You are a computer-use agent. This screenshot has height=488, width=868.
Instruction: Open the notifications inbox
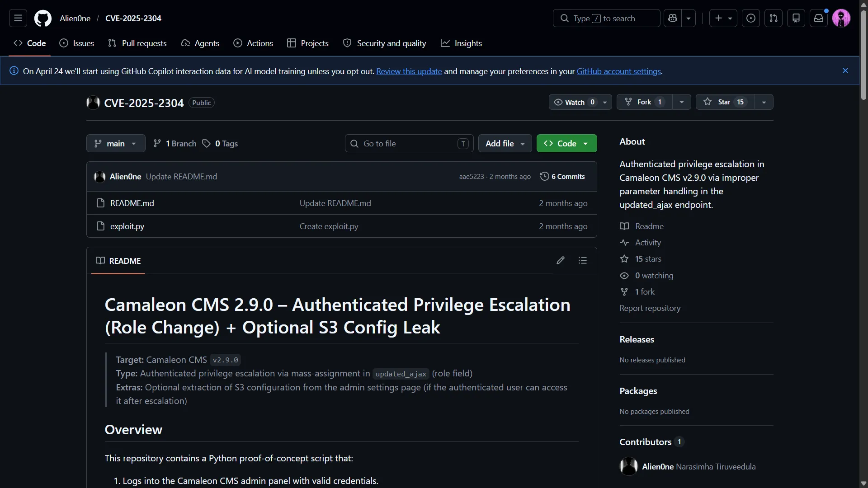pyautogui.click(x=819, y=18)
